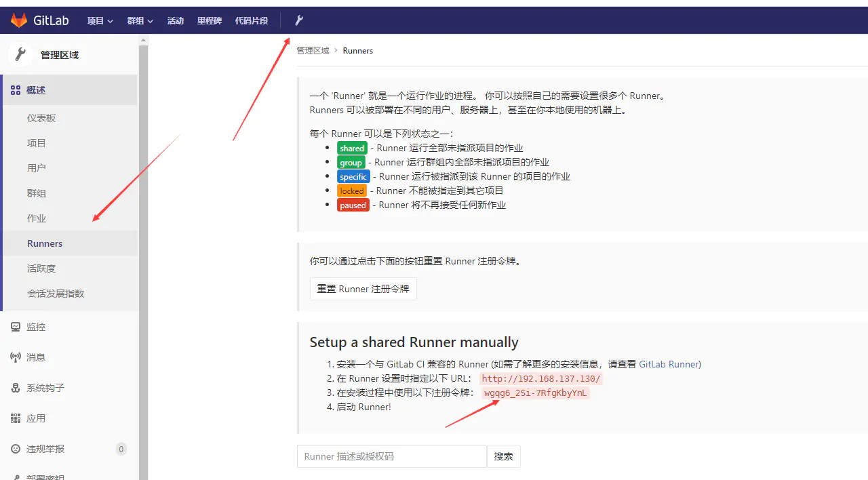Click the Runner URL http://192.168.137.130/

[x=541, y=379]
